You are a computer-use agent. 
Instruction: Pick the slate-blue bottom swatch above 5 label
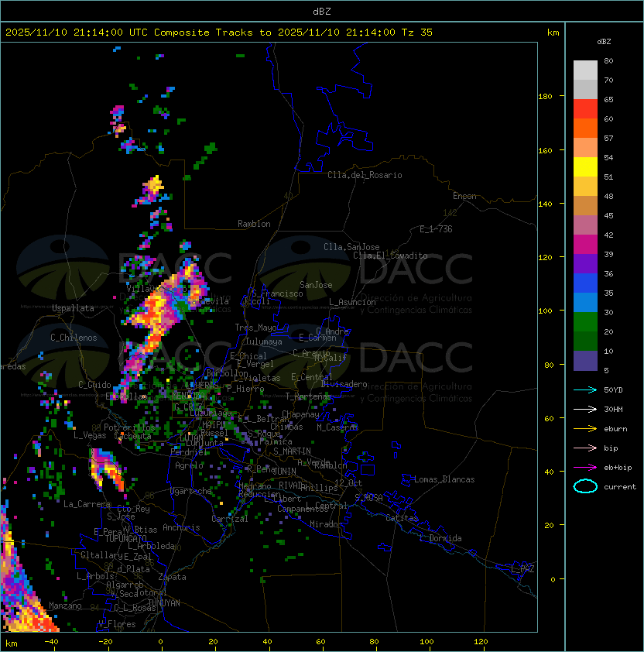pos(585,361)
